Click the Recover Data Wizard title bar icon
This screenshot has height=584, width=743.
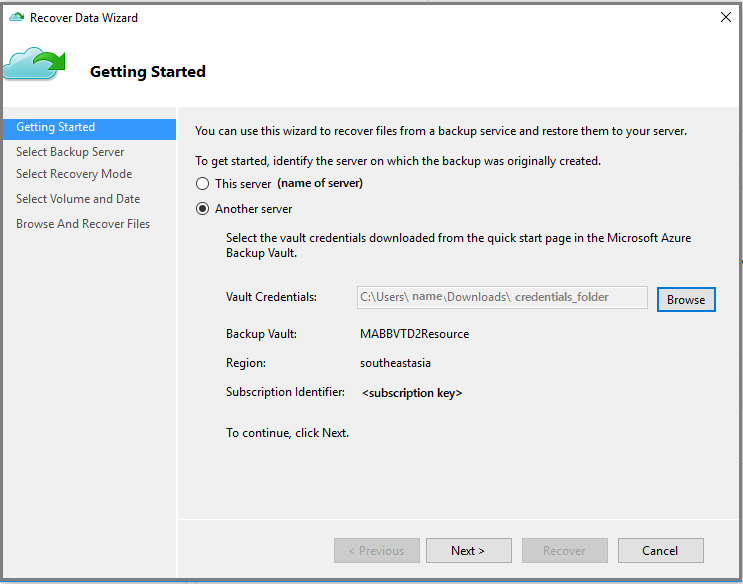click(17, 18)
